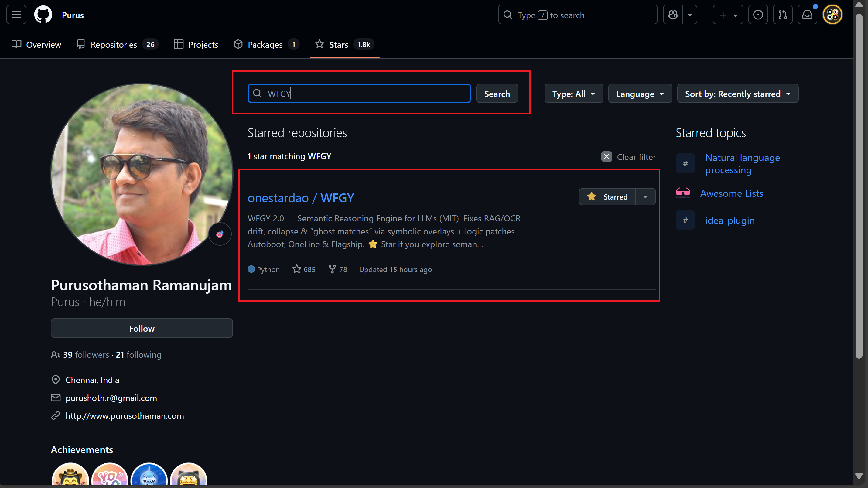Image resolution: width=868 pixels, height=488 pixels.
Task: Open the Pull requests icon in header
Action: pyautogui.click(x=782, y=15)
